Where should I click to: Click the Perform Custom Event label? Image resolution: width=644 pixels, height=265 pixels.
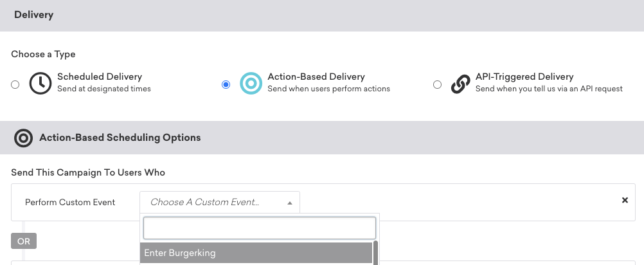coord(70,202)
